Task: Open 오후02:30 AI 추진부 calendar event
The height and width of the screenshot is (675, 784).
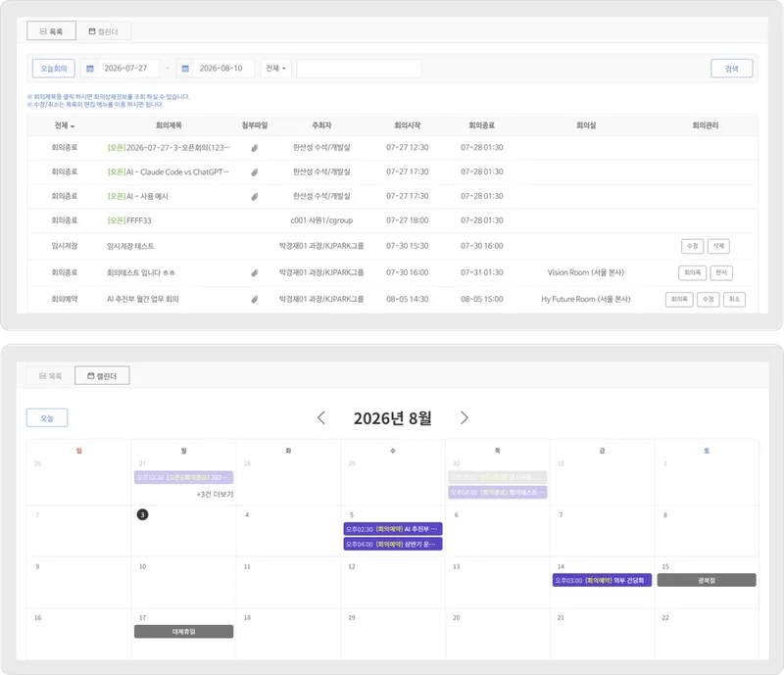Action: click(x=393, y=529)
